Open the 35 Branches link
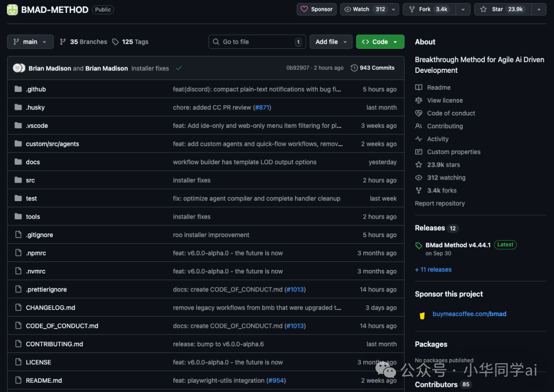This screenshot has height=392, width=554. [x=84, y=42]
